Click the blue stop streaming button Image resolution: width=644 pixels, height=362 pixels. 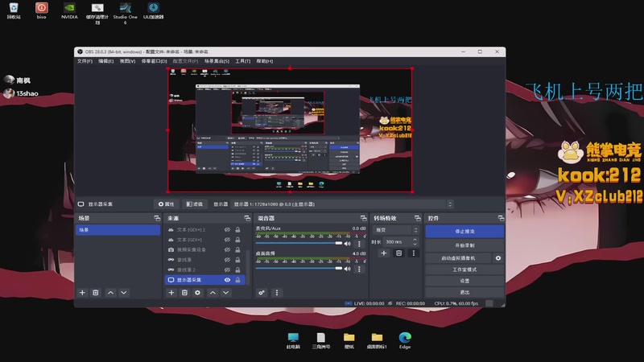click(x=464, y=232)
